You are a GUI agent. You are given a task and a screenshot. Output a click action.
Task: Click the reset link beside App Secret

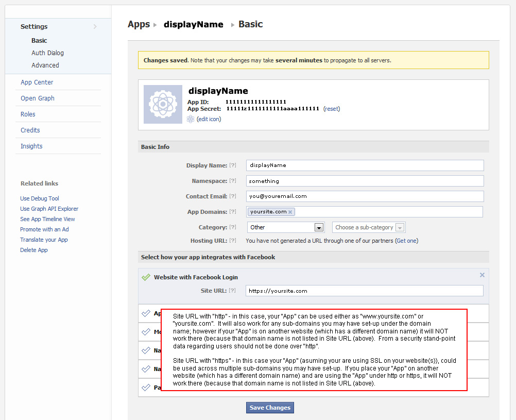click(332, 109)
